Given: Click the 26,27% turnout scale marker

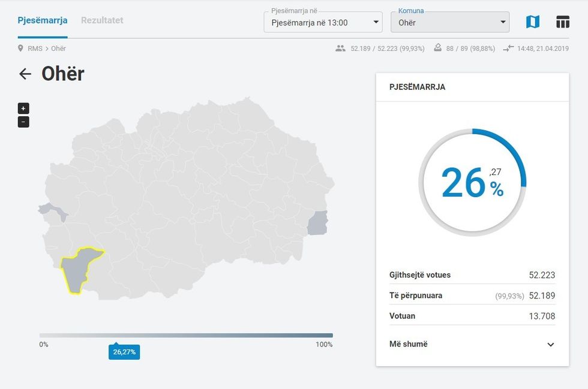Looking at the screenshot, I should click(x=124, y=352).
